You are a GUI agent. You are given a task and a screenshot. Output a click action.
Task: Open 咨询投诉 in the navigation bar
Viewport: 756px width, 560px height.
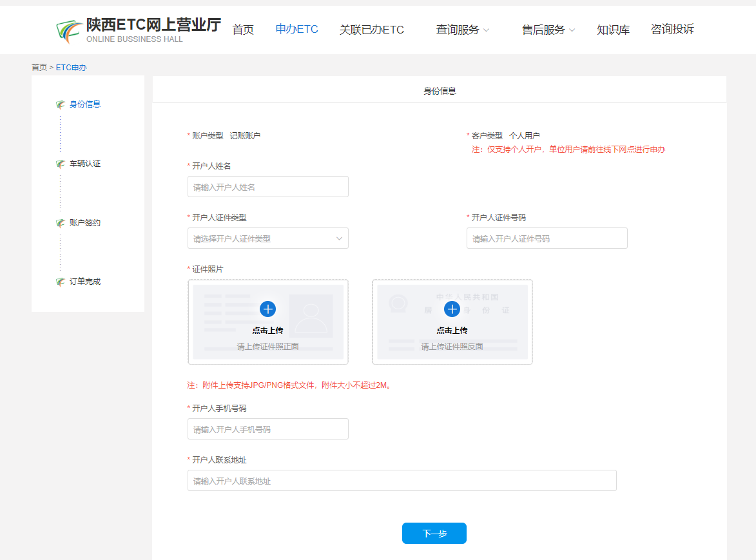click(672, 29)
